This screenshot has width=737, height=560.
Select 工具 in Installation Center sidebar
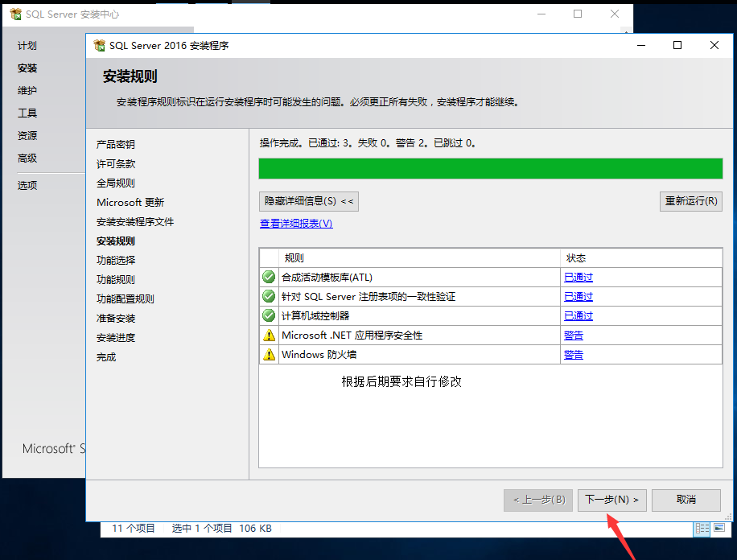coord(27,113)
